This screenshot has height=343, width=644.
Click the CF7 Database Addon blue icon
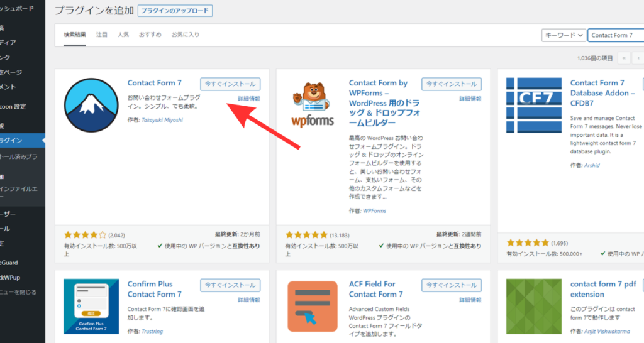(533, 105)
